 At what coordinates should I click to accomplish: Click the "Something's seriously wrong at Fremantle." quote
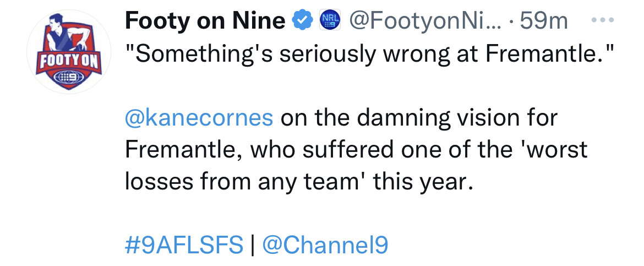[x=370, y=55]
